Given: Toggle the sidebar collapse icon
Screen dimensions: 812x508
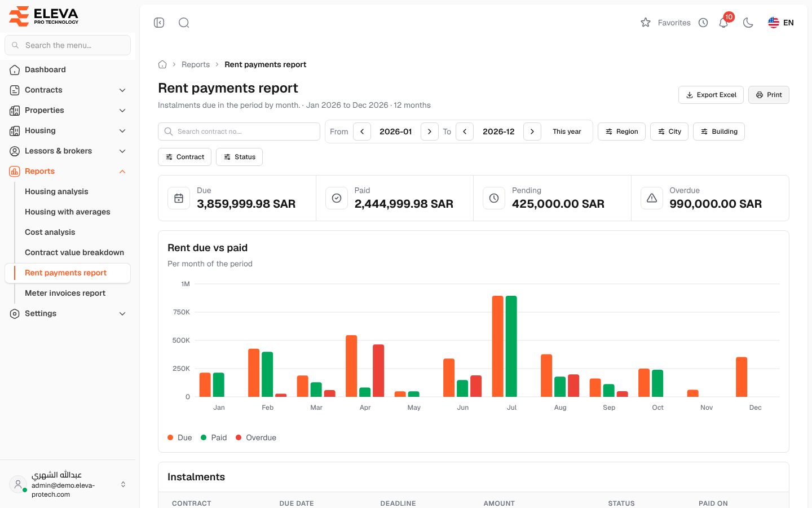Looking at the screenshot, I should (159, 23).
